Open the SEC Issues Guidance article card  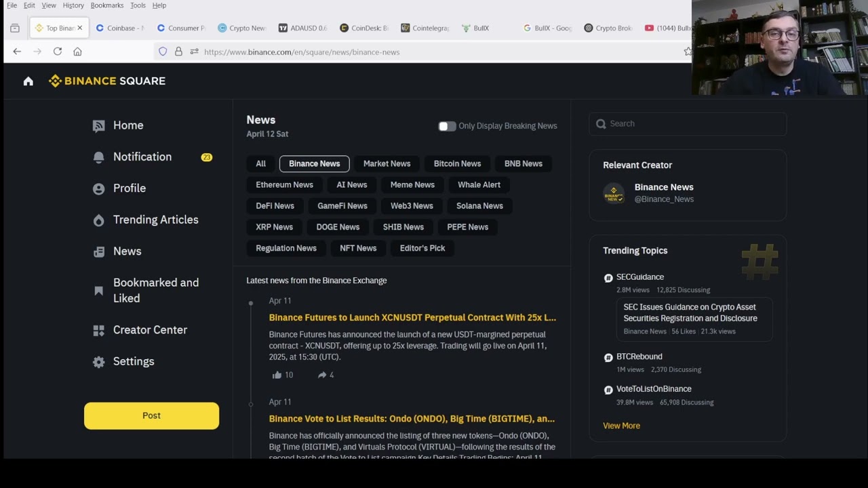[694, 318]
